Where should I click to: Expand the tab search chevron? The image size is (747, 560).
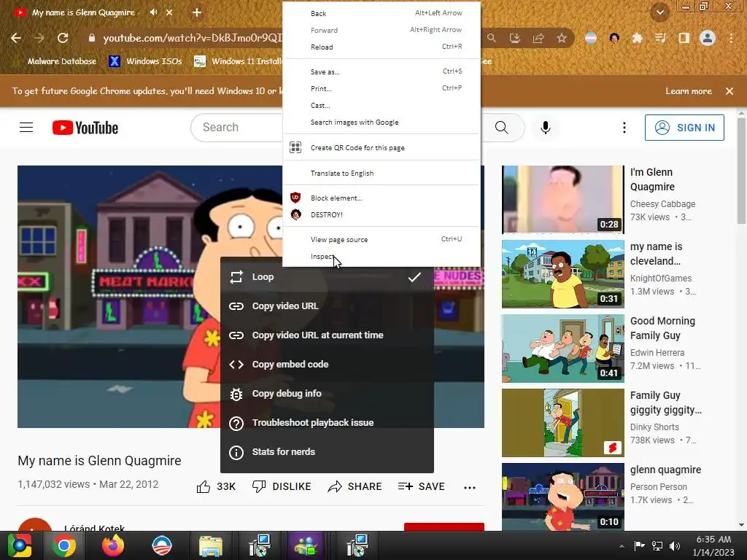click(x=659, y=12)
